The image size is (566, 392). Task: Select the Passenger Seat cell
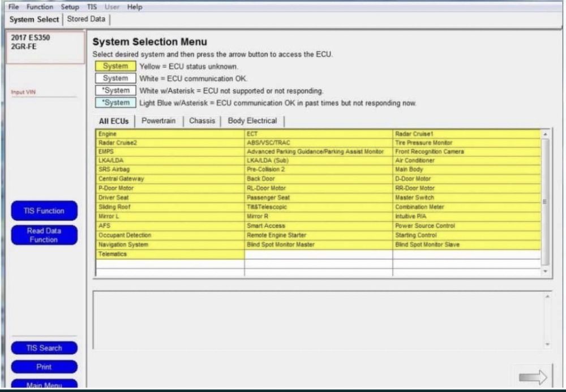318,197
